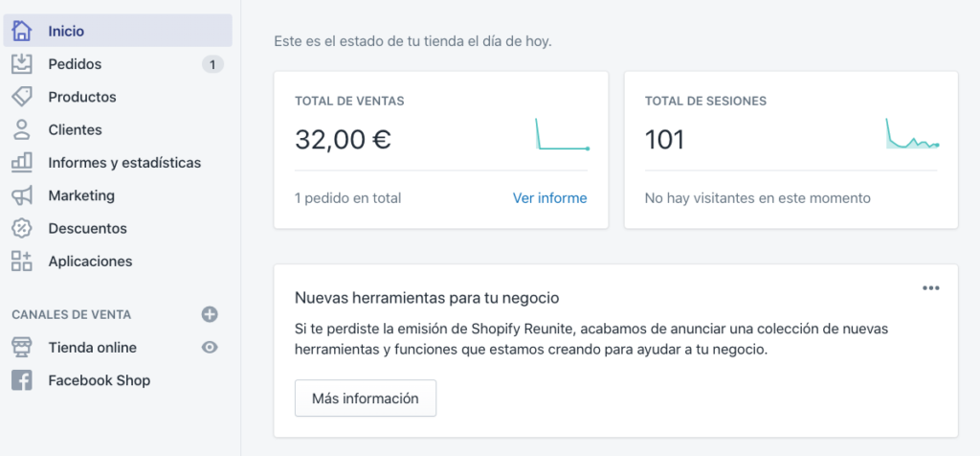Viewport: 980px width, 456px height.
Task: Add a sales channel with plus icon
Action: [210, 314]
